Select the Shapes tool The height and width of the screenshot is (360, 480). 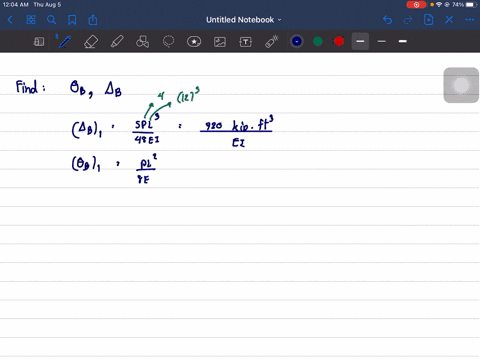(x=142, y=42)
